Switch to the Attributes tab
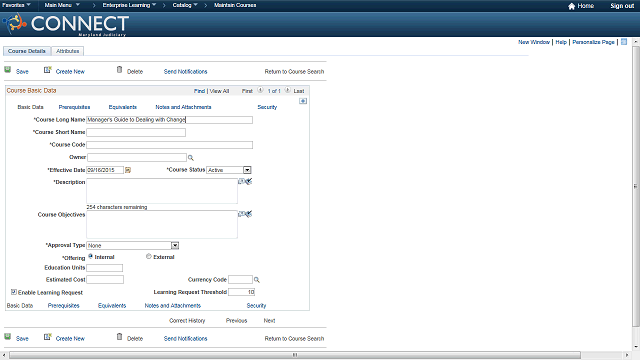Viewport: 640px width, 360px height. tap(68, 51)
